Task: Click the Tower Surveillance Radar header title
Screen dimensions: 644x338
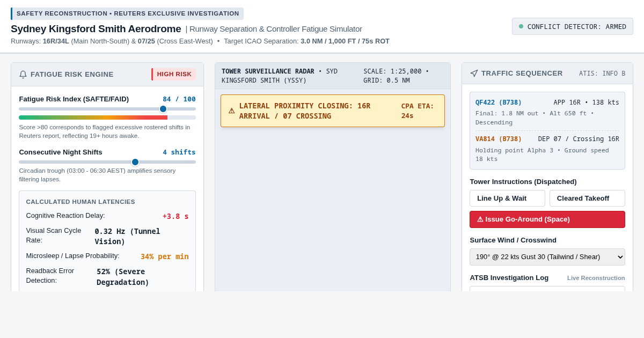Action: [x=268, y=71]
